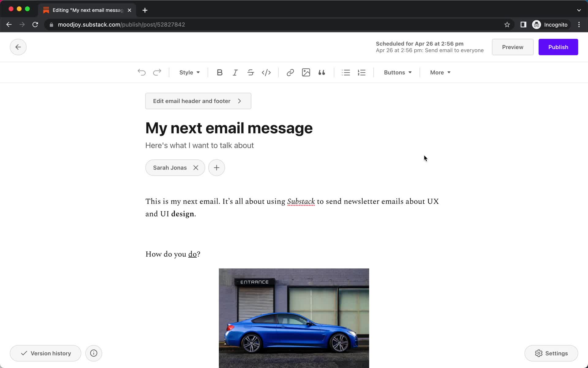
Task: Open the More dropdown
Action: [440, 72]
